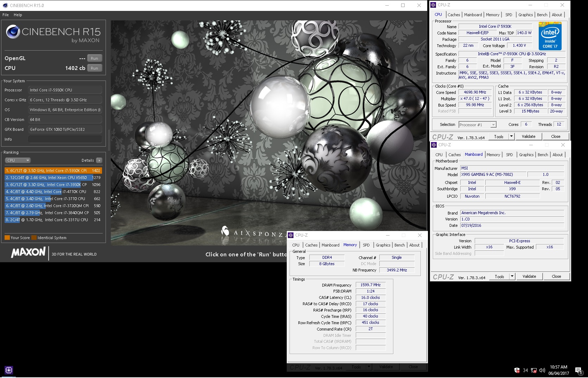Switch to Graphics tab in Mainboard CPU-Z window
588x378 pixels.
point(526,155)
